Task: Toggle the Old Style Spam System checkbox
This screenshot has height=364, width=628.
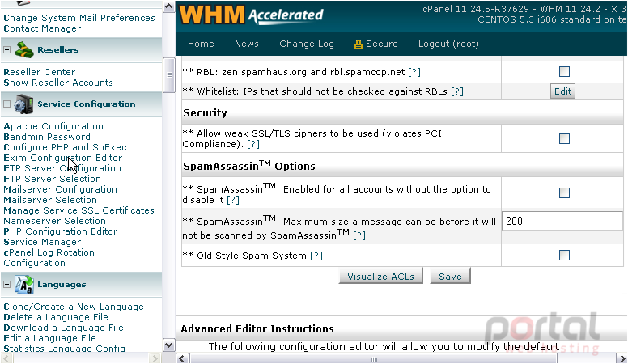Action: (x=564, y=255)
